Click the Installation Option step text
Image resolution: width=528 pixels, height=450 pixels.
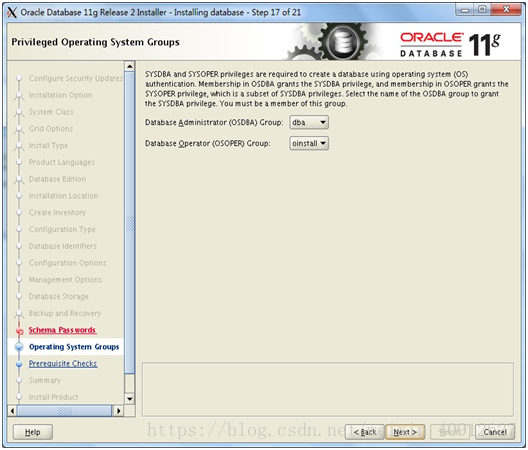(x=61, y=95)
